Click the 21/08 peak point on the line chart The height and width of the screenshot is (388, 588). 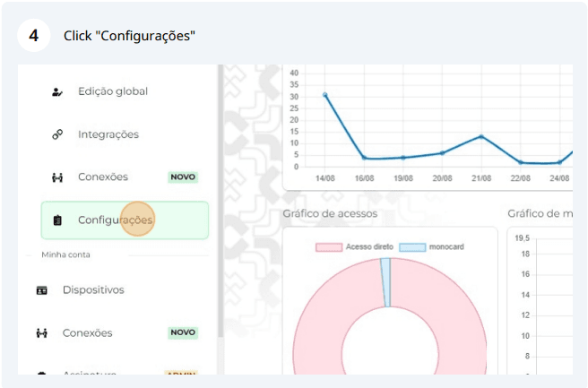click(481, 137)
